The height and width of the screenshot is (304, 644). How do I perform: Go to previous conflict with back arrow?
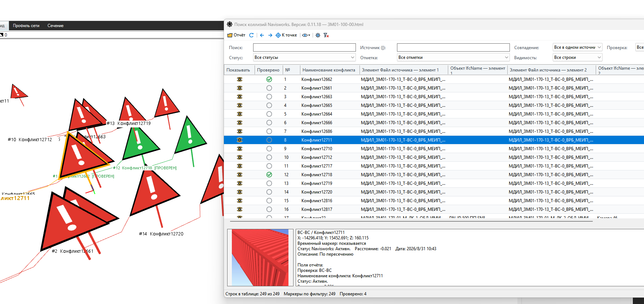pos(262,35)
